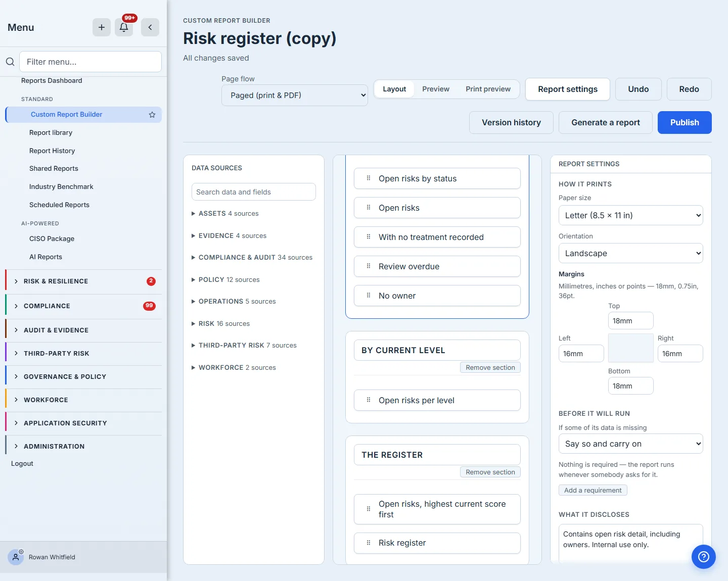Open the Paper size dropdown
The image size is (728, 581).
(631, 215)
